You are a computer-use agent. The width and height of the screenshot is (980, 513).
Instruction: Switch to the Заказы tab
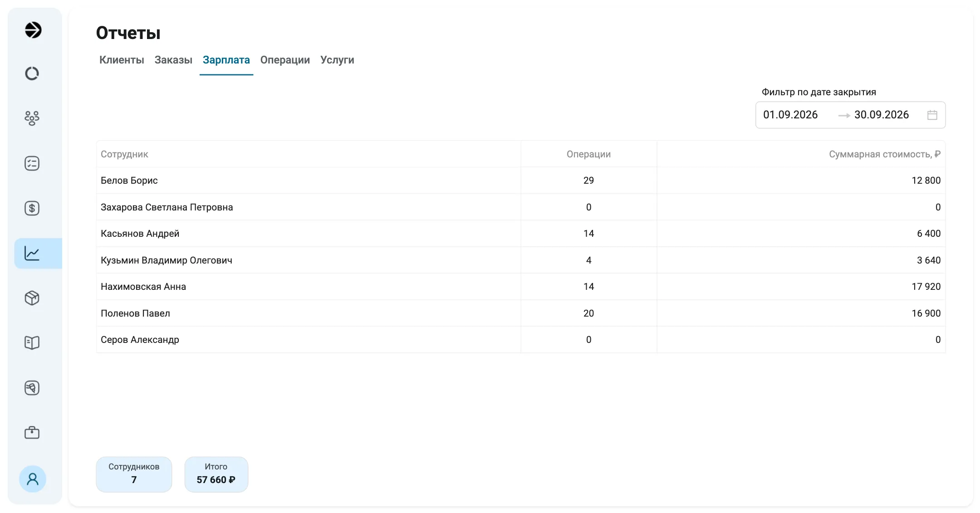[173, 60]
